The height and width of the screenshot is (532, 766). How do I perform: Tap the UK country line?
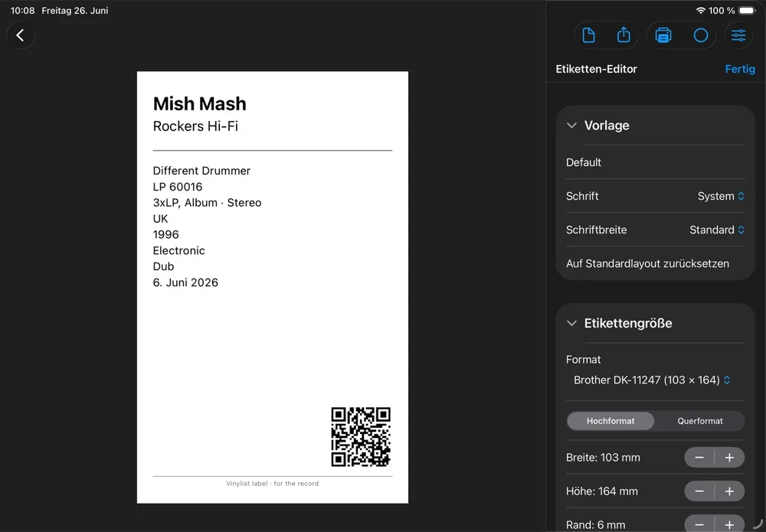pos(160,218)
